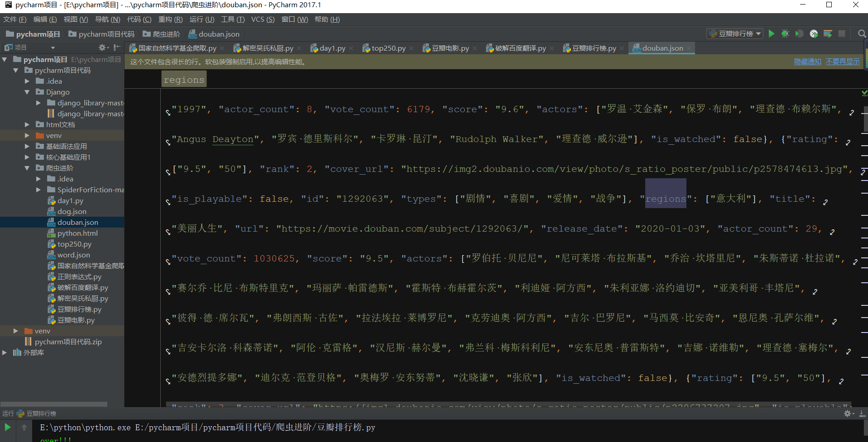This screenshot has height=442, width=868.
Task: Click the green inspection checkmark indicator
Action: point(864,93)
